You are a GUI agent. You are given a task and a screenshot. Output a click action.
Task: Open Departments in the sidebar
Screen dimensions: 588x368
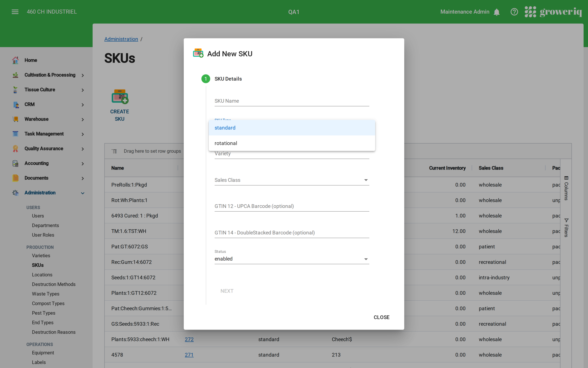[x=45, y=225]
